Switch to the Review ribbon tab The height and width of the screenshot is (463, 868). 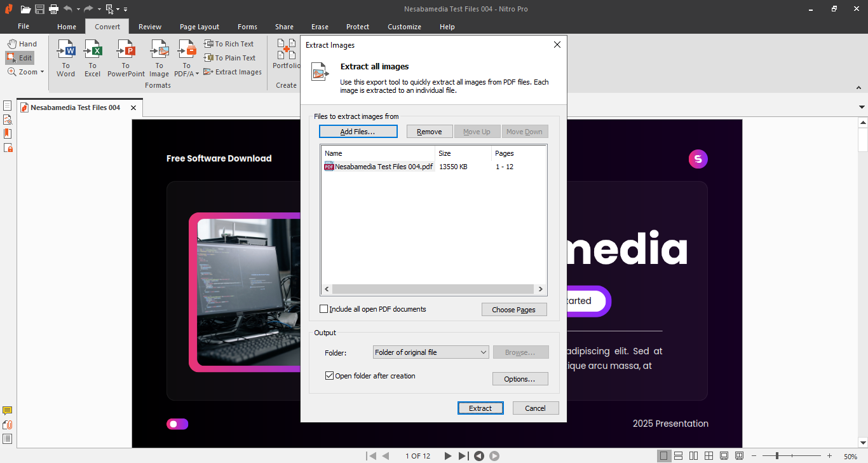click(150, 27)
